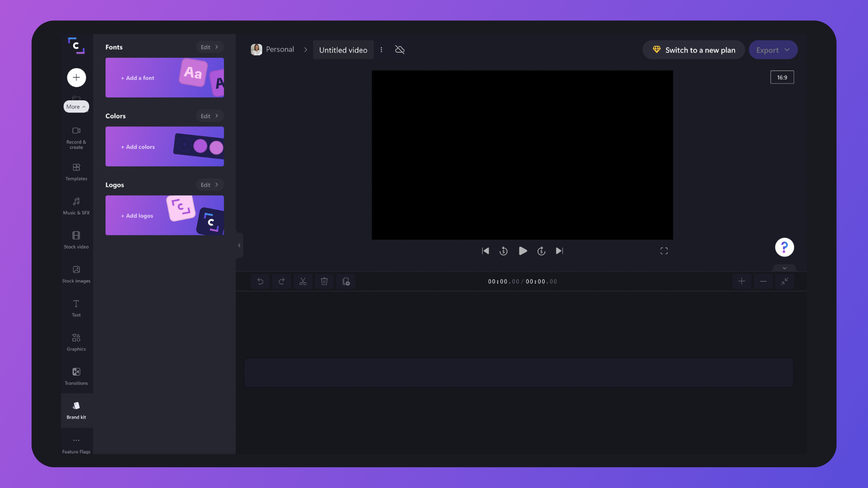Open the Transitions panel

coord(76,376)
